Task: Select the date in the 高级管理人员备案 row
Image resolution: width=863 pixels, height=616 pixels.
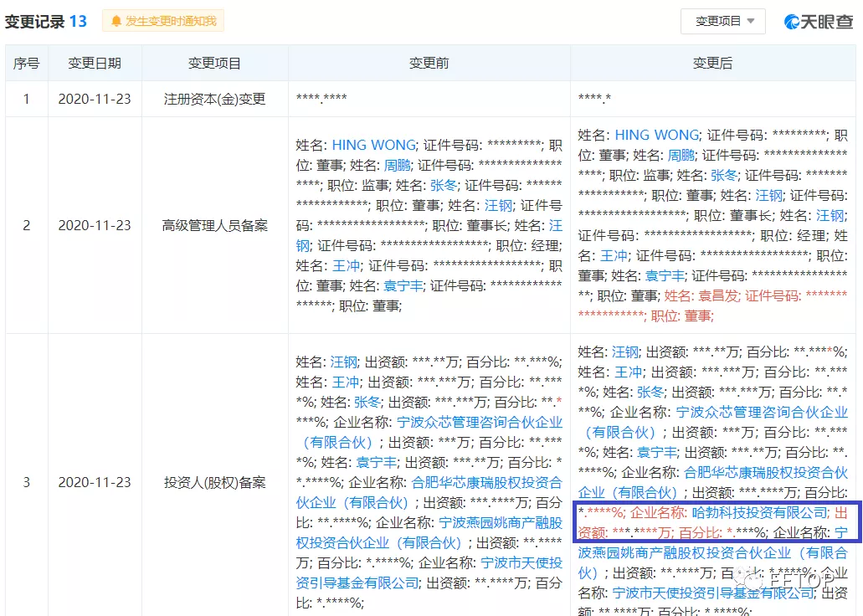Action: [95, 225]
